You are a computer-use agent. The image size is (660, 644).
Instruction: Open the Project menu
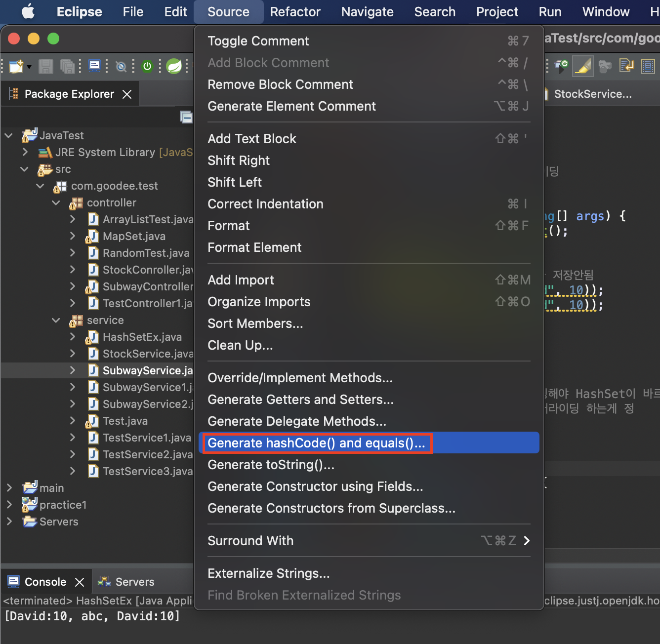coord(497,12)
